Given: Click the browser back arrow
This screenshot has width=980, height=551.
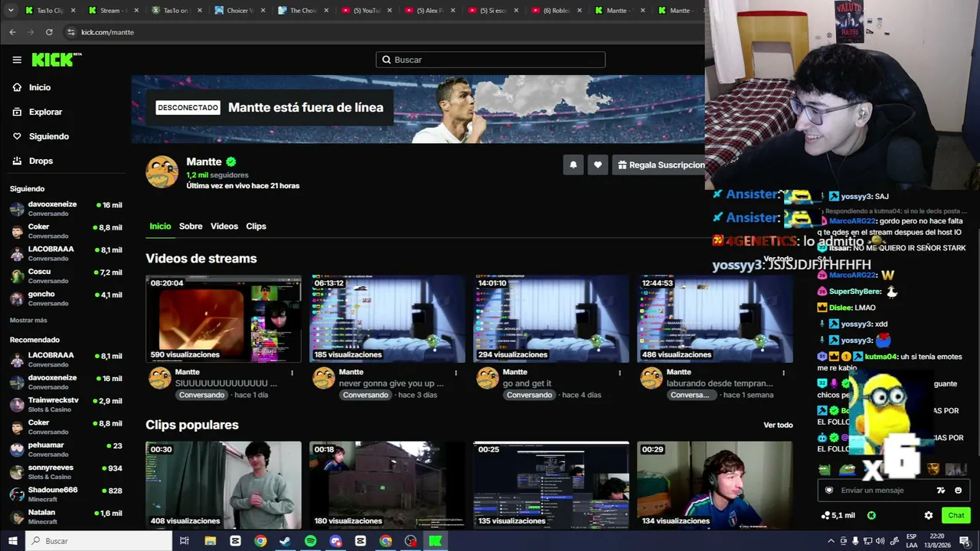Looking at the screenshot, I should tap(12, 32).
